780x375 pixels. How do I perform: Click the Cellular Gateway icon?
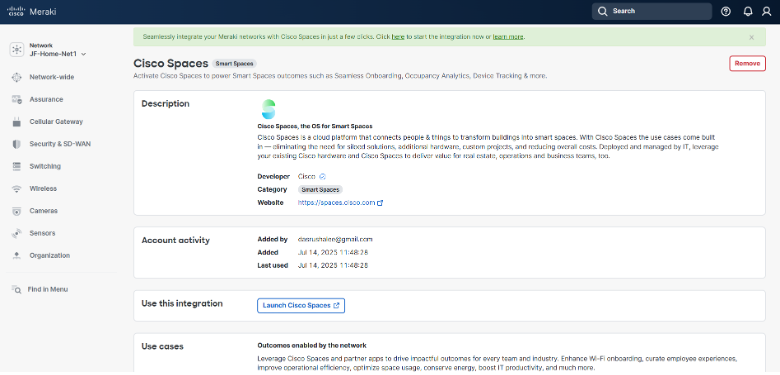tap(17, 122)
